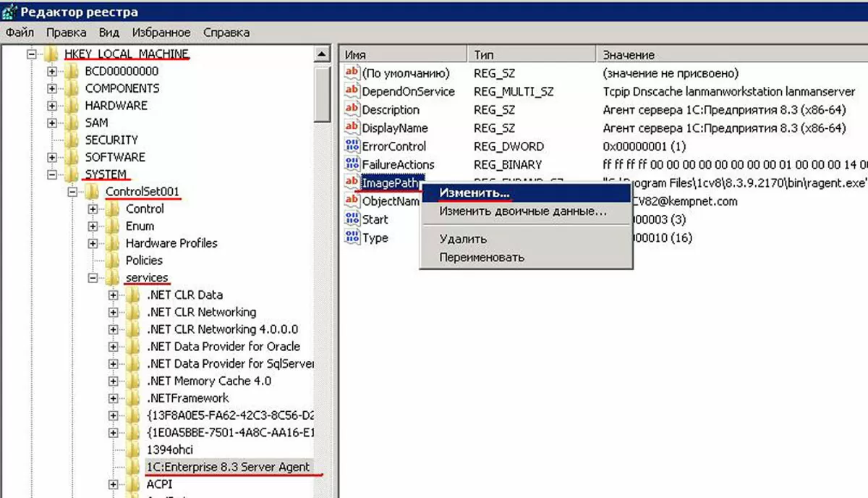This screenshot has height=498, width=868.
Task: Select the Policies folder icon
Action: (112, 261)
